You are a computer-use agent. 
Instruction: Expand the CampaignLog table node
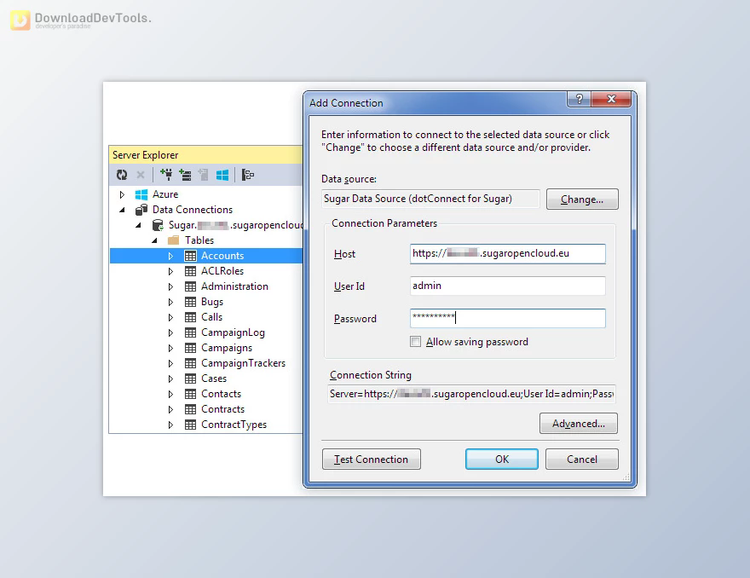click(171, 333)
